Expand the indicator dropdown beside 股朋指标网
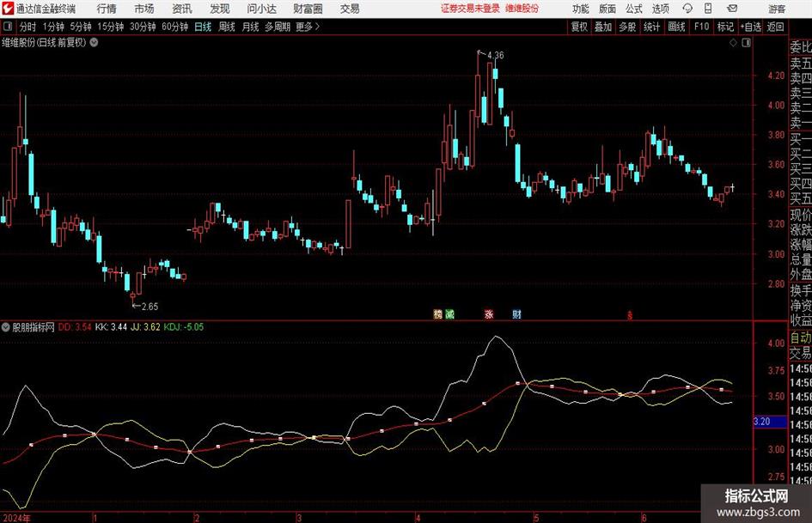Image resolution: width=812 pixels, height=523 pixels. tap(6, 327)
